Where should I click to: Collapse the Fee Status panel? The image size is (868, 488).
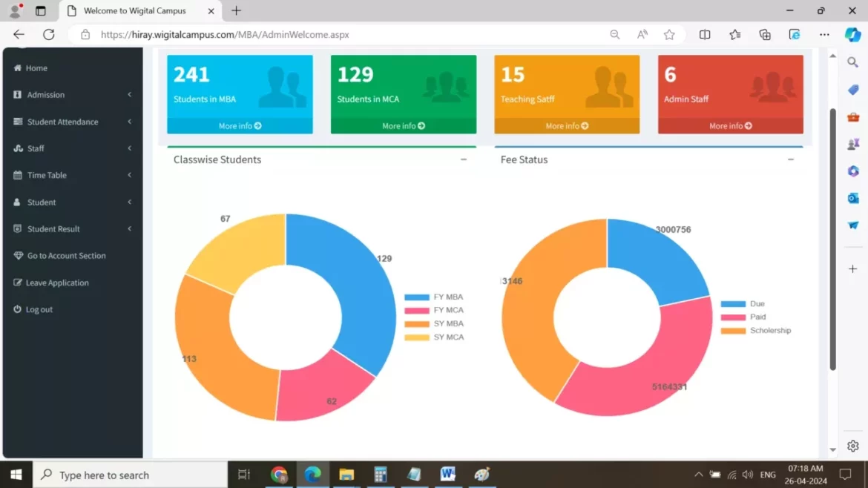pos(791,159)
